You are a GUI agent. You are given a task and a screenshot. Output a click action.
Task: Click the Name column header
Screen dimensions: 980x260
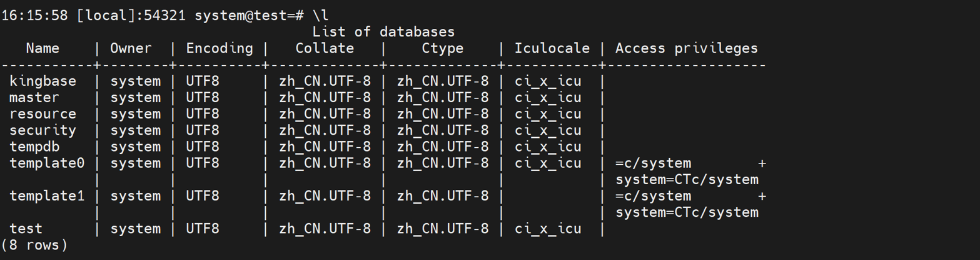pyautogui.click(x=43, y=48)
